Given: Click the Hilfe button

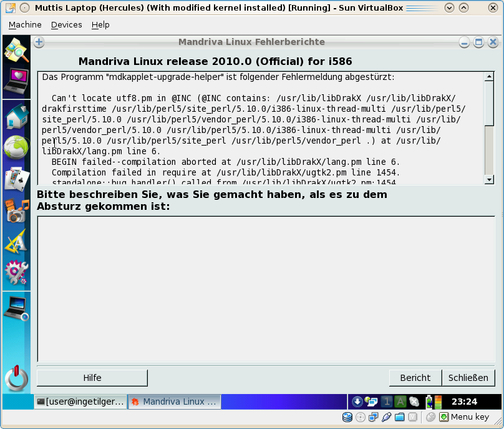Looking at the screenshot, I should pos(92,378).
